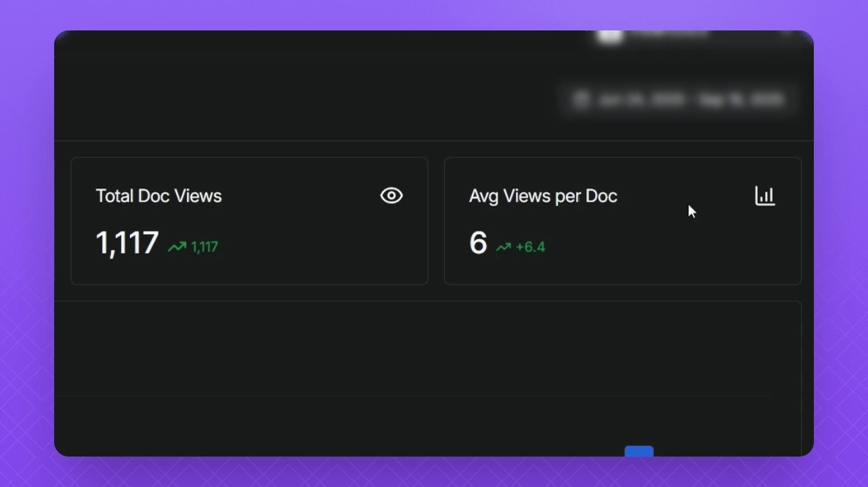Screen dimensions: 868x487
Task: Click the green +6.4 change value
Action: tap(530, 247)
